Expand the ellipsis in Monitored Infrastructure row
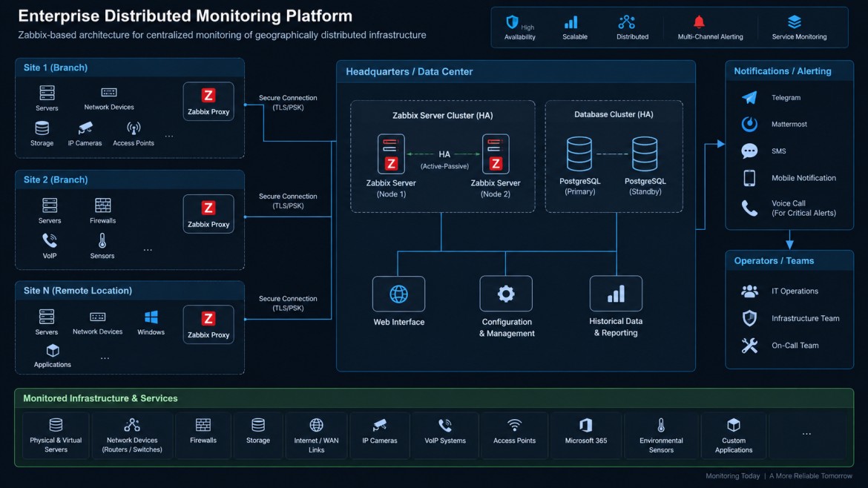 [x=806, y=435]
